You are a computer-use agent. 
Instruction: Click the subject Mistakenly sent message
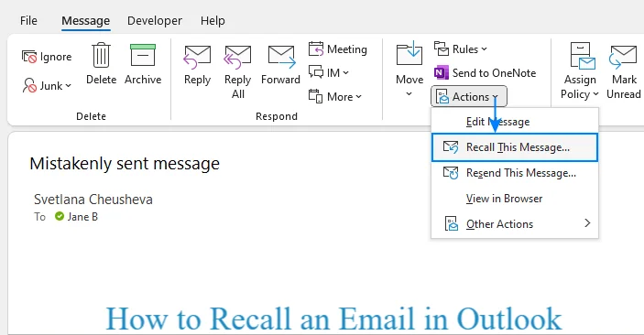pos(125,164)
